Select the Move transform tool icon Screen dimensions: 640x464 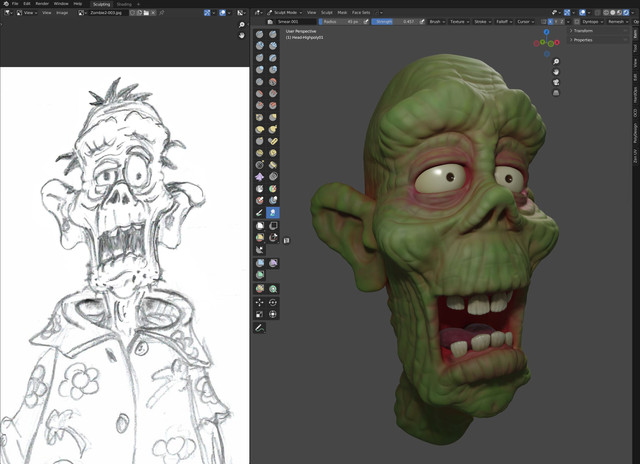(x=260, y=302)
